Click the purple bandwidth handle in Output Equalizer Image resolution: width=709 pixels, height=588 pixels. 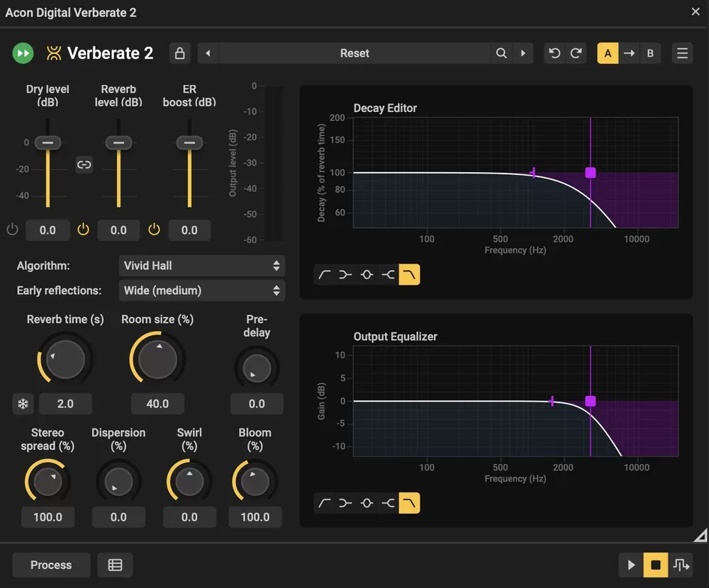click(x=552, y=401)
